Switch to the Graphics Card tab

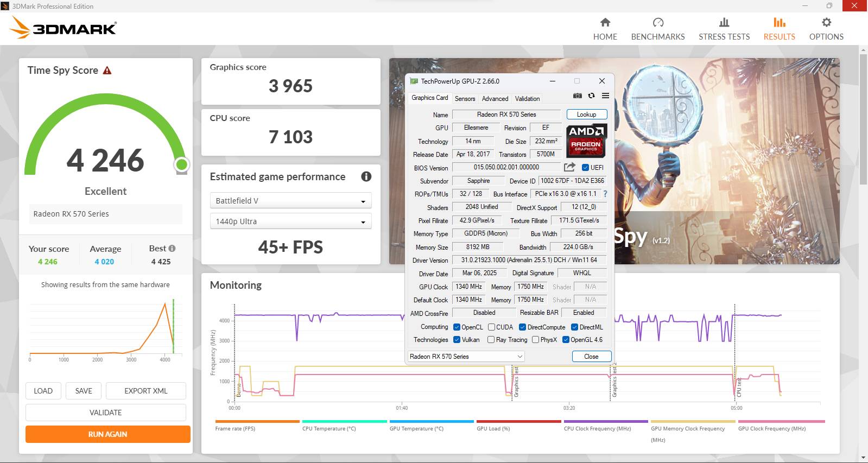tap(429, 98)
